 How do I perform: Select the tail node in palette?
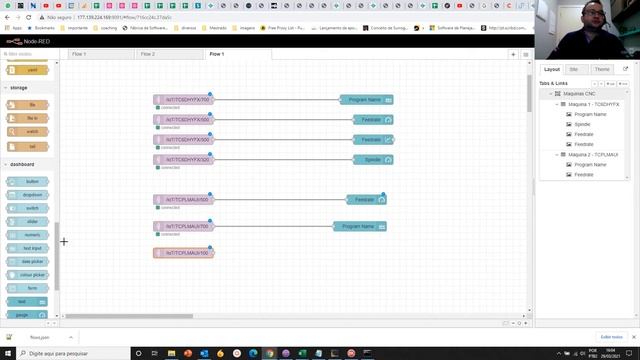28,147
